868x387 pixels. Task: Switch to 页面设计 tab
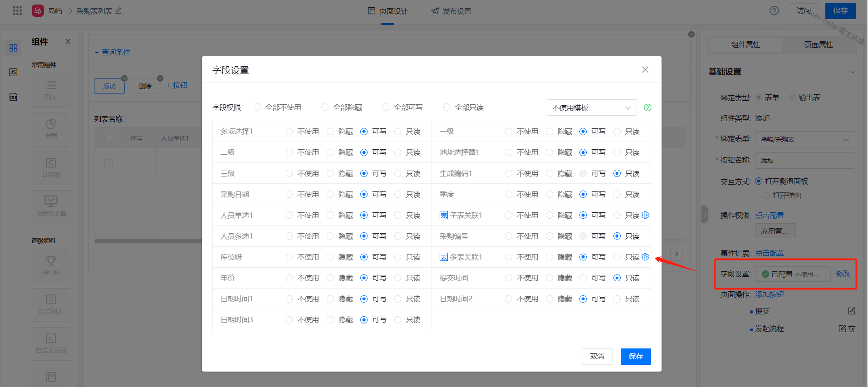tap(387, 11)
